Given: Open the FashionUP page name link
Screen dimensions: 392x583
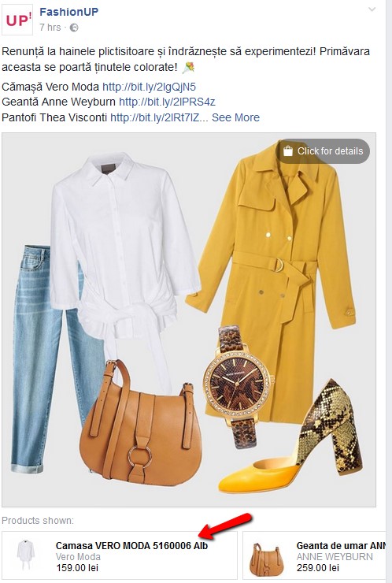Looking at the screenshot, I should tap(69, 12).
